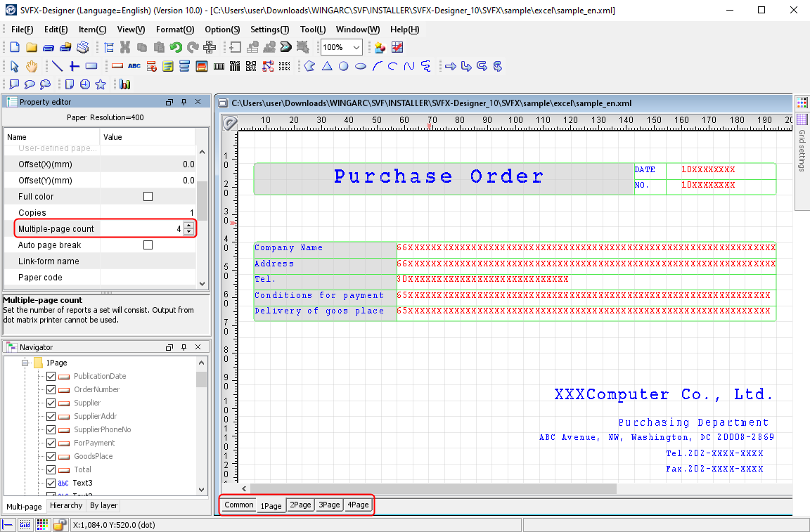Select the Clock shape tool
The image size is (810, 532).
point(85,84)
